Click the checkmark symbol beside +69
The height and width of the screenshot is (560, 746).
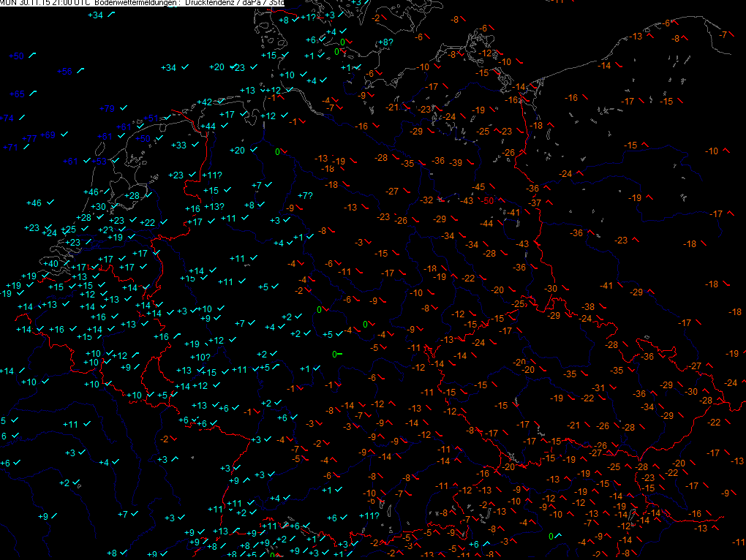click(x=64, y=134)
